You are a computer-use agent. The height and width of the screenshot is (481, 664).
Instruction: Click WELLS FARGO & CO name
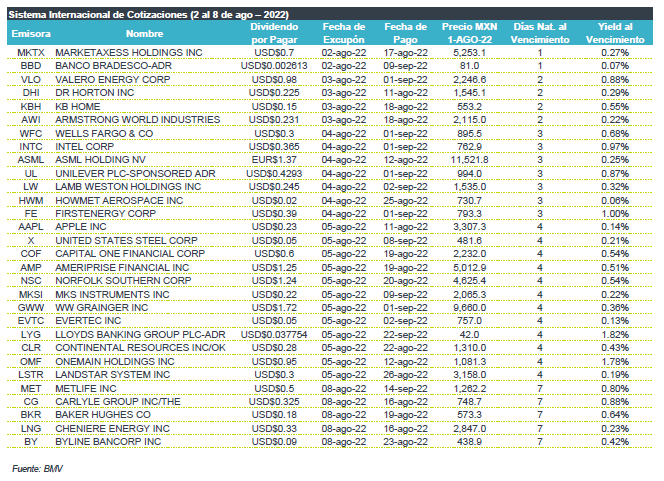104,133
